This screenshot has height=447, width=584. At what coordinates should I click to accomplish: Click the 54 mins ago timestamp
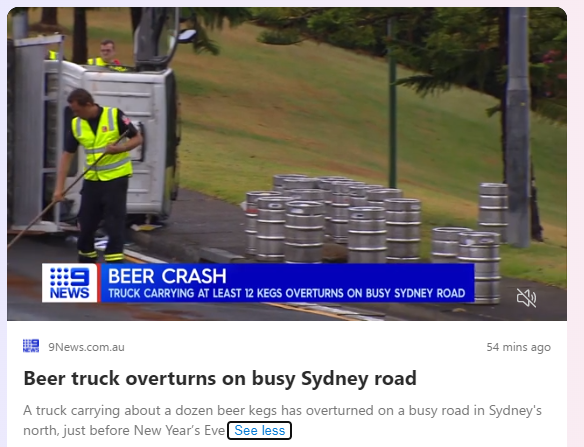pyautogui.click(x=518, y=347)
